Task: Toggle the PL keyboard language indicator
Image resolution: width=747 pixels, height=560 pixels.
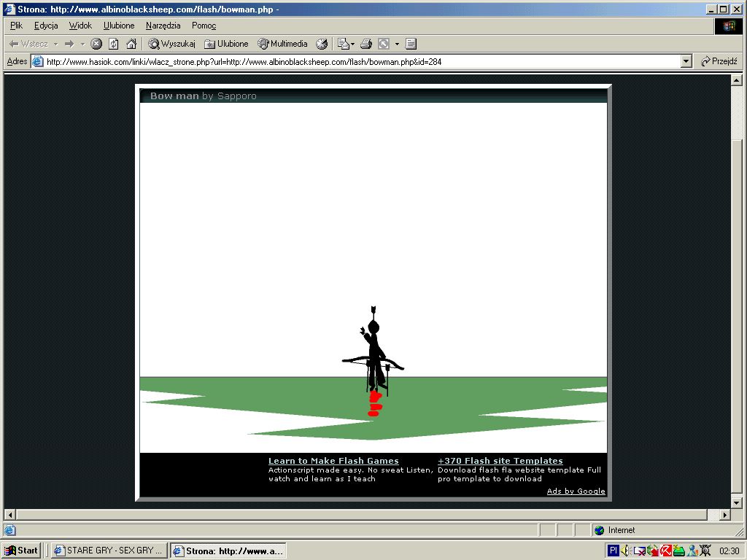Action: (613, 551)
